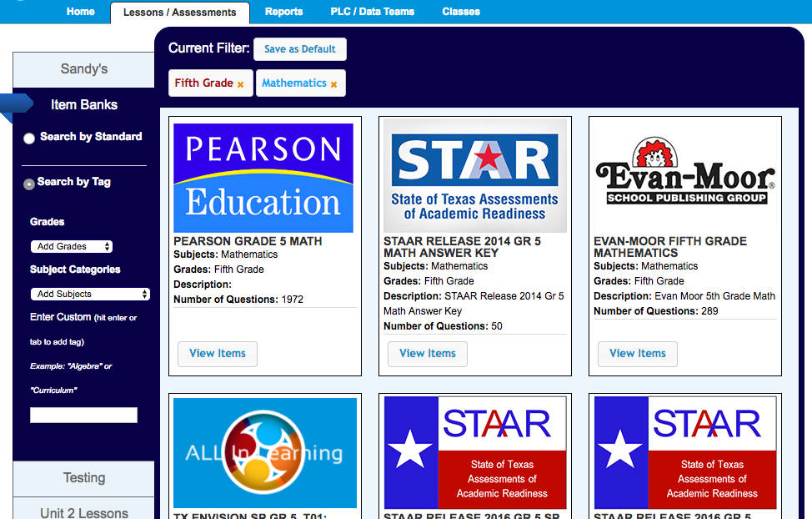Remove the Mathematics filter tag
This screenshot has height=519, width=812.
pyautogui.click(x=333, y=84)
